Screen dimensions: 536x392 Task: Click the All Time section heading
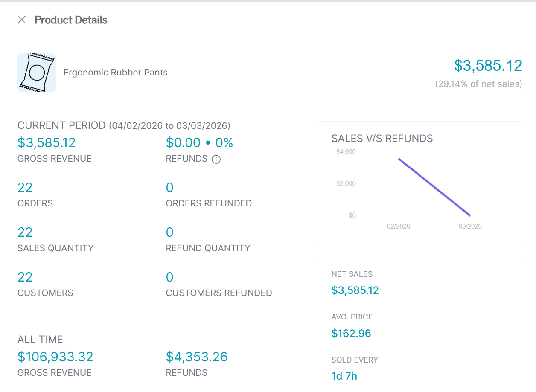(40, 340)
